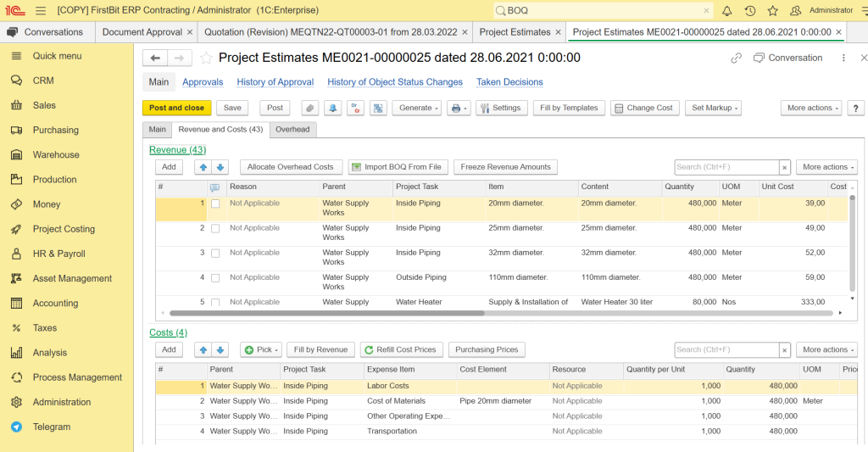Open the Conversation panel
Image resolution: width=868 pixels, height=452 pixels.
[787, 58]
